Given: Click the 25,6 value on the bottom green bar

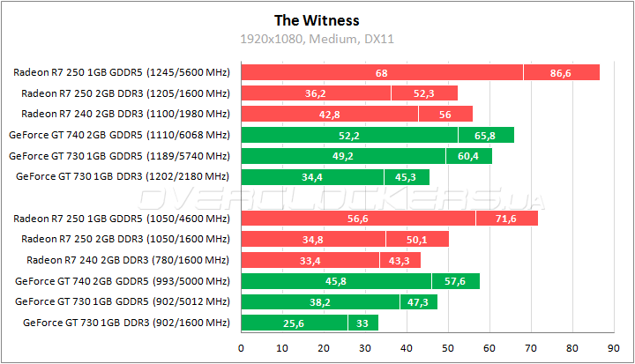Looking at the screenshot, I should coord(295,323).
